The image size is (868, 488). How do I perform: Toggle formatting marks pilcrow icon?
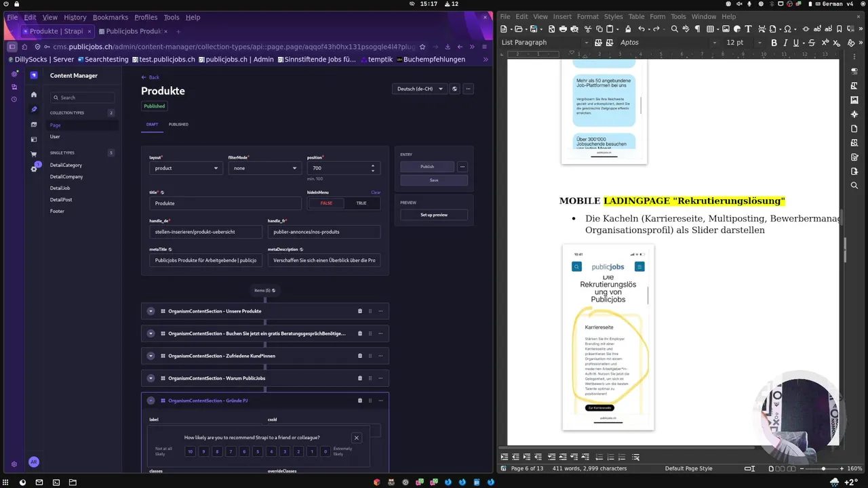tap(697, 29)
